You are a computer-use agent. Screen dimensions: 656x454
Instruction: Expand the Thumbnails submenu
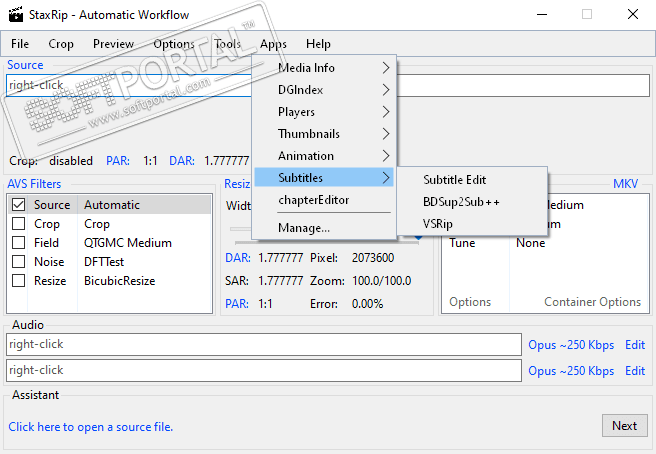click(x=324, y=134)
